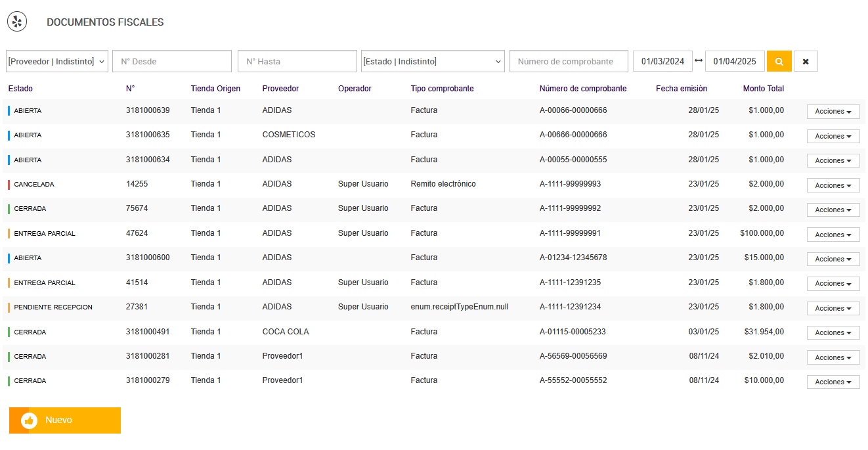868x450 pixels.
Task: Click the Fecha emisión column header
Action: 682,89
